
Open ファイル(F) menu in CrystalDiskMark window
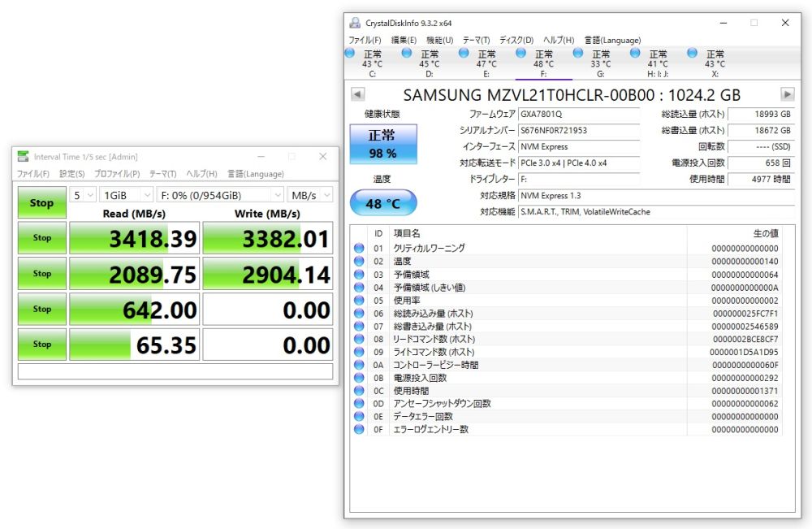pyautogui.click(x=33, y=174)
